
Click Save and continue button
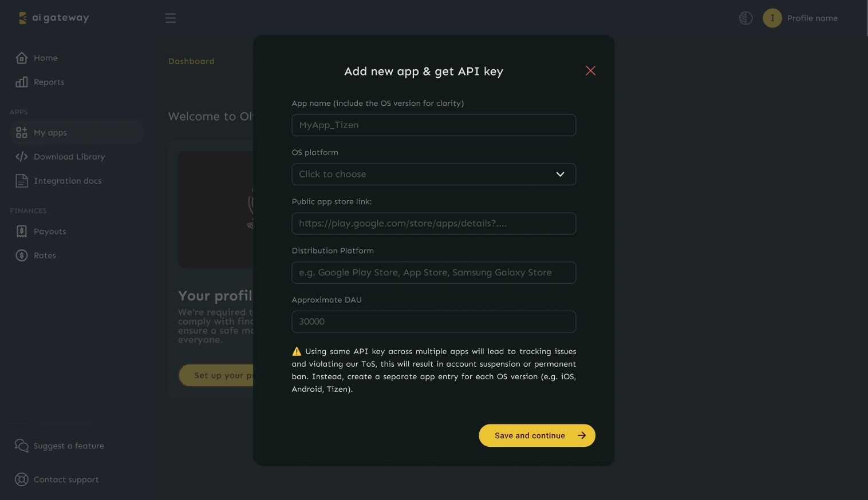[537, 435]
